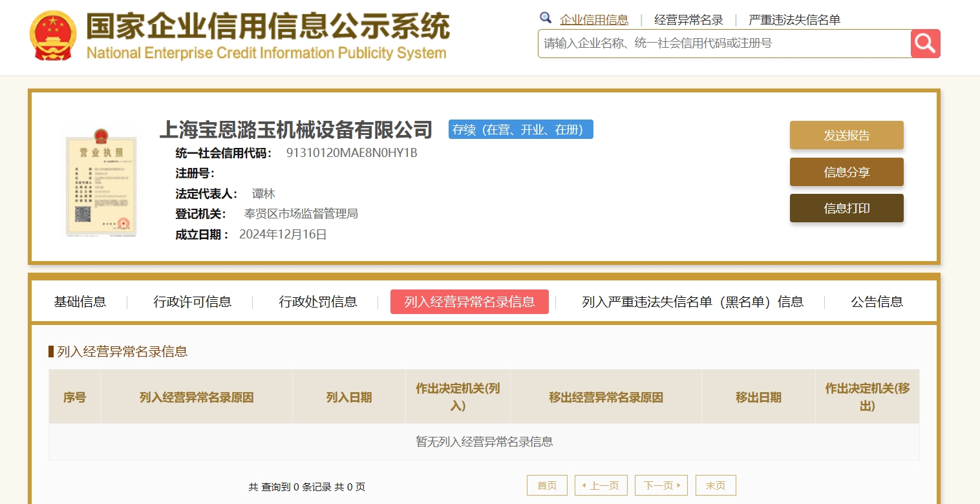Click the 统一社会信用代码 label
The width and height of the screenshot is (980, 504).
pos(224,153)
